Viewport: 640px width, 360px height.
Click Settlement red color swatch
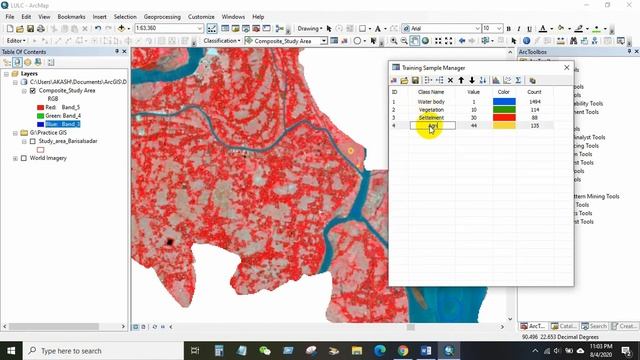click(x=504, y=118)
